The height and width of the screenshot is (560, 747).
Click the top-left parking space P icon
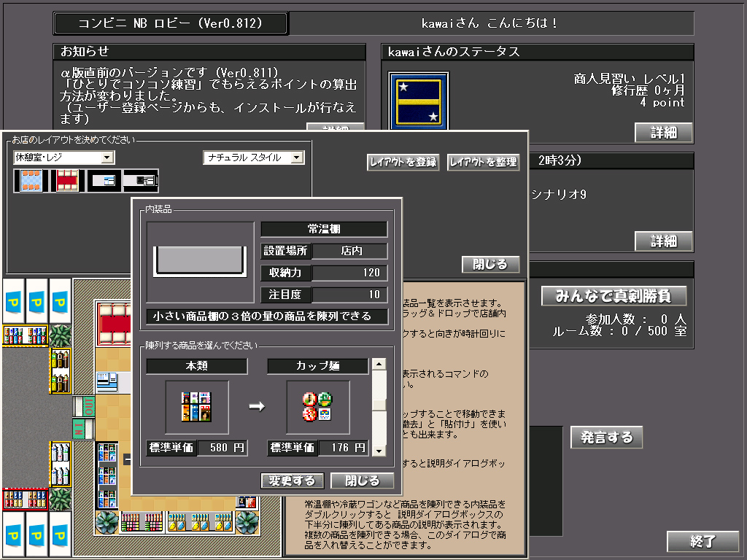(12, 301)
